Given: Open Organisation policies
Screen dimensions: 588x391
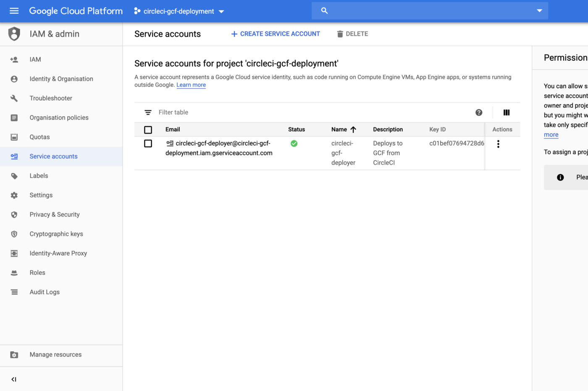Looking at the screenshot, I should (59, 117).
